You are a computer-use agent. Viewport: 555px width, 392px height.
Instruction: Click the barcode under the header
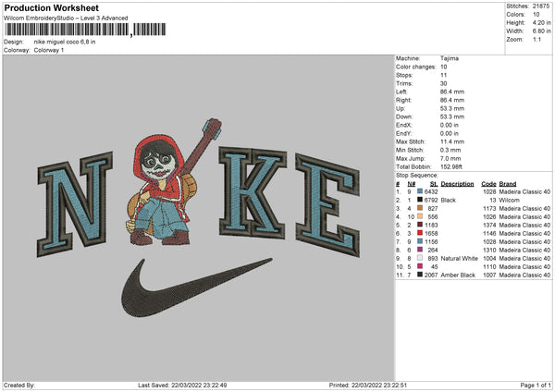click(84, 30)
